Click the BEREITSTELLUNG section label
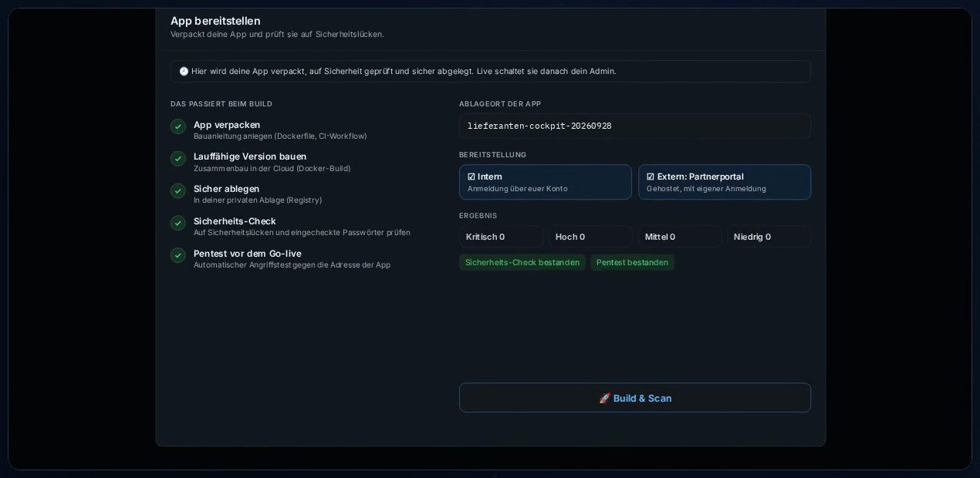980x478 pixels. (x=493, y=155)
